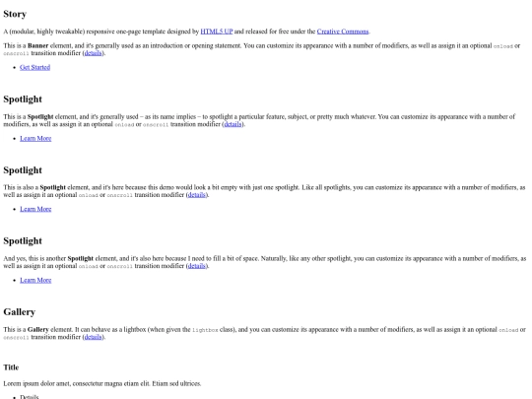Open the HTML5 UP link

[217, 32]
